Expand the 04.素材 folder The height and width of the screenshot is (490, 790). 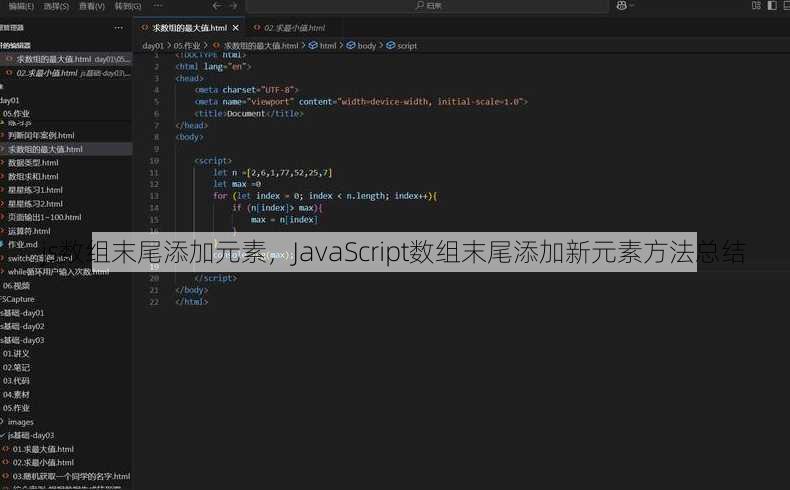16,394
